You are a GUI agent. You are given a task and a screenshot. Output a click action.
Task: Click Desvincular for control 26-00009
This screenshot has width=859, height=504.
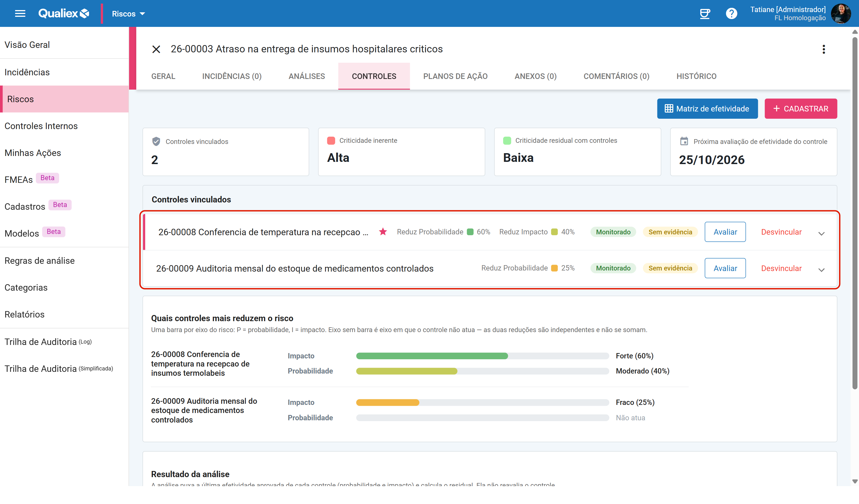[x=781, y=268]
